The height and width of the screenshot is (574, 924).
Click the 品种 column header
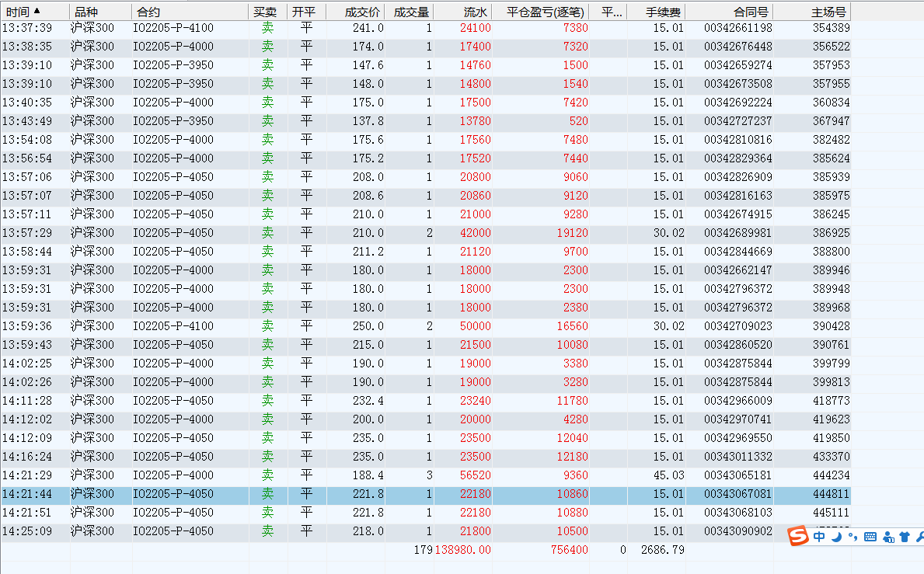(x=101, y=11)
